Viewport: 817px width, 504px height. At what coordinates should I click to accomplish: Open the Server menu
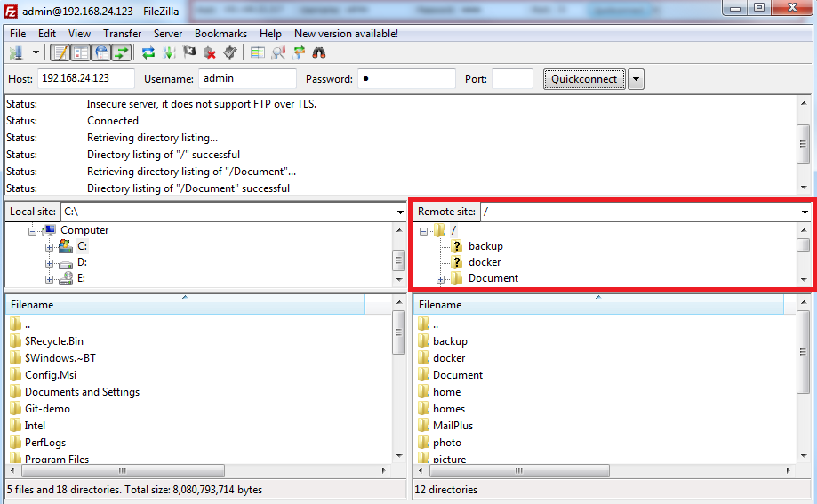(168, 34)
